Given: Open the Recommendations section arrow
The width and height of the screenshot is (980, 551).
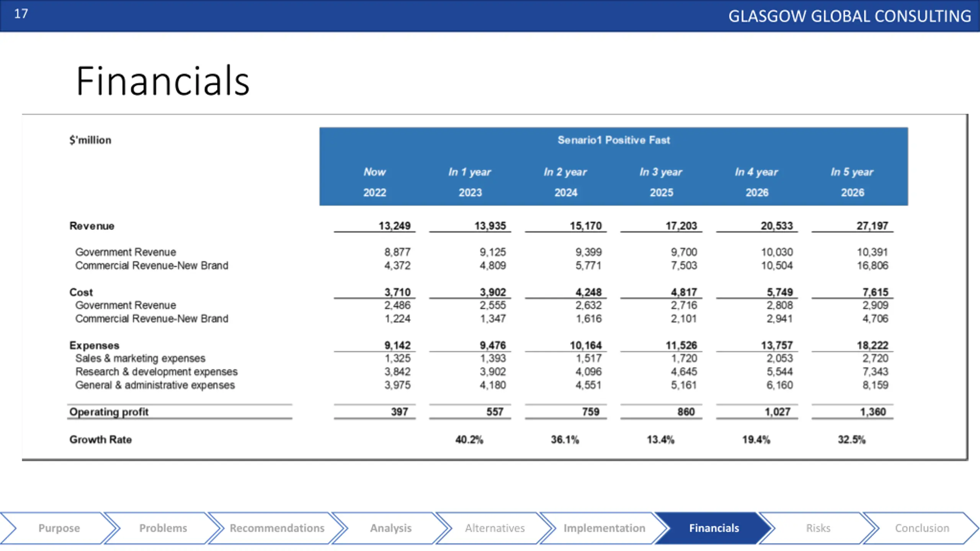Looking at the screenshot, I should point(277,528).
